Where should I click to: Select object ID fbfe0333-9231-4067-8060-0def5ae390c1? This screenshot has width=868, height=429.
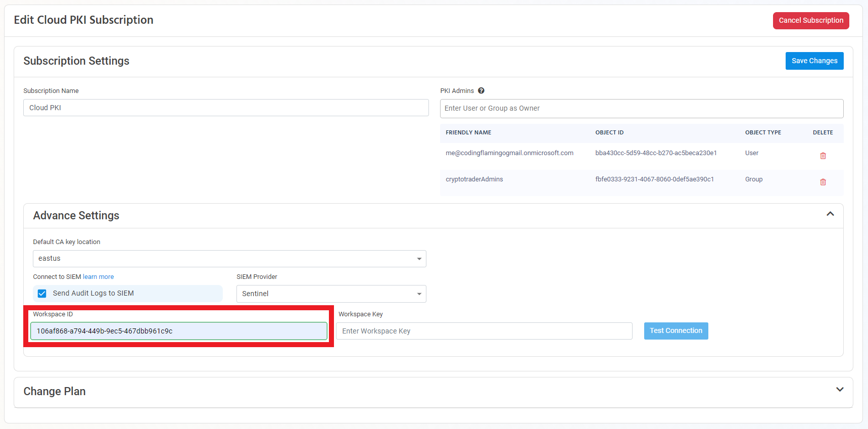pos(654,179)
